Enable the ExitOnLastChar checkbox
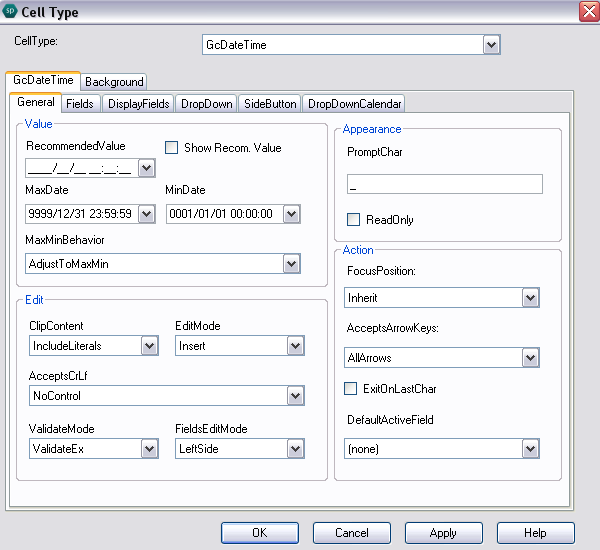The width and height of the screenshot is (600, 550). [351, 388]
